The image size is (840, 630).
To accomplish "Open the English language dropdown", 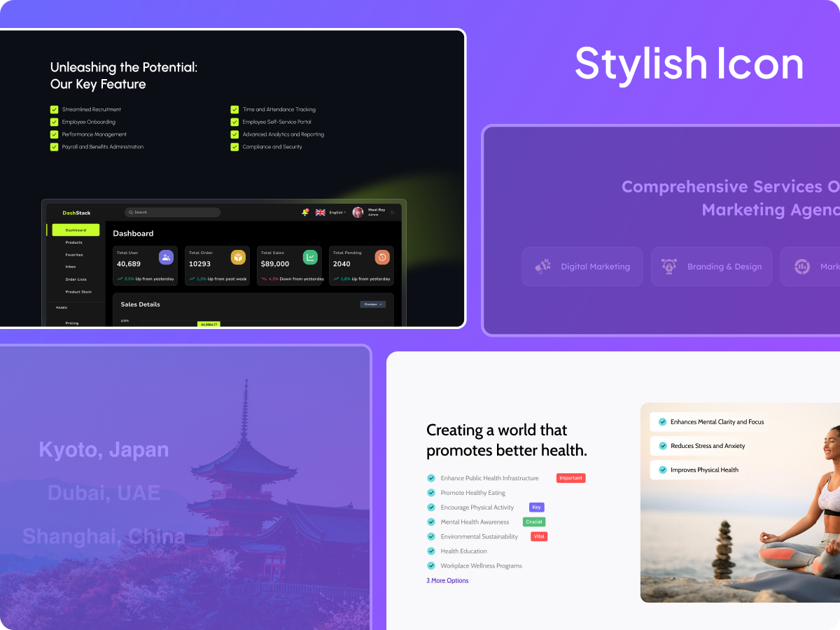I will click(338, 212).
